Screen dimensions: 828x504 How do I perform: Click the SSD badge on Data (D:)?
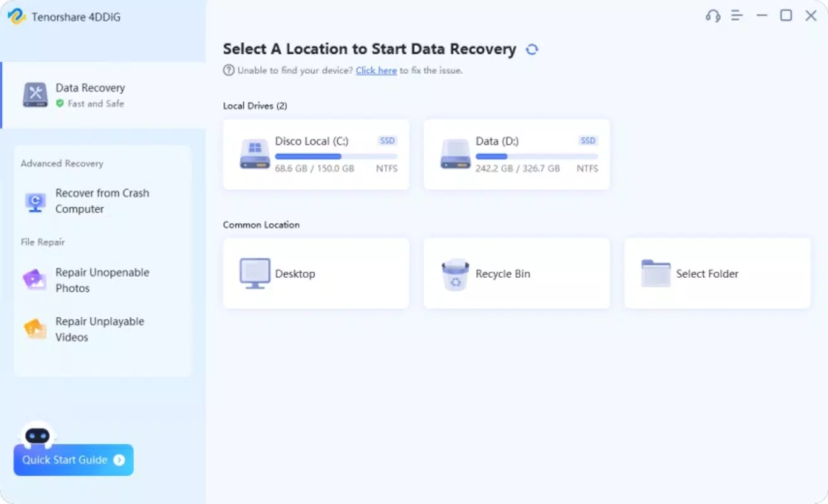588,140
